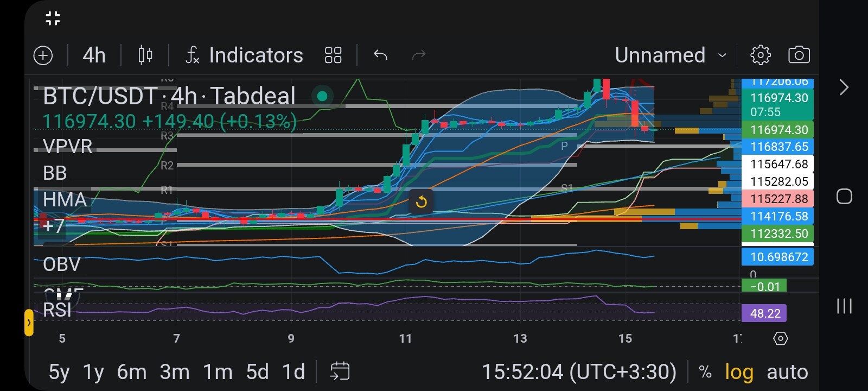Screen dimensions: 868x391
Task: Expand the yellow side panel tab
Action: (x=29, y=323)
